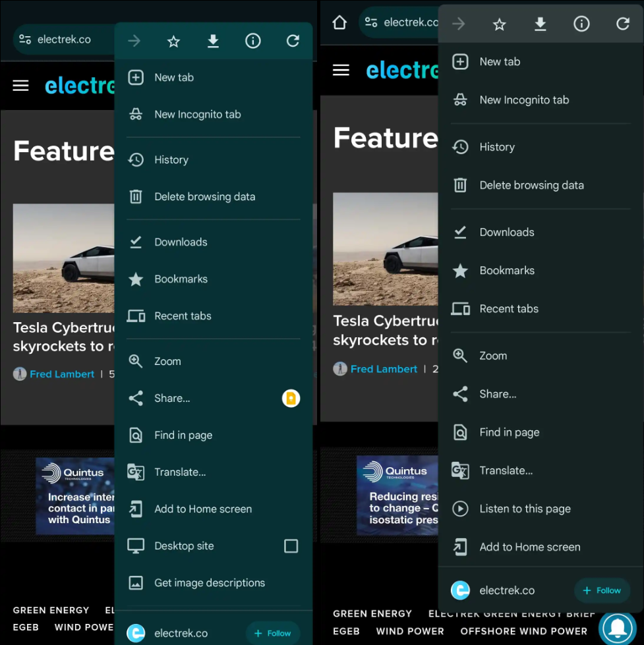The image size is (644, 645).
Task: Bookmark page with star icon in left menu
Action: coord(173,41)
